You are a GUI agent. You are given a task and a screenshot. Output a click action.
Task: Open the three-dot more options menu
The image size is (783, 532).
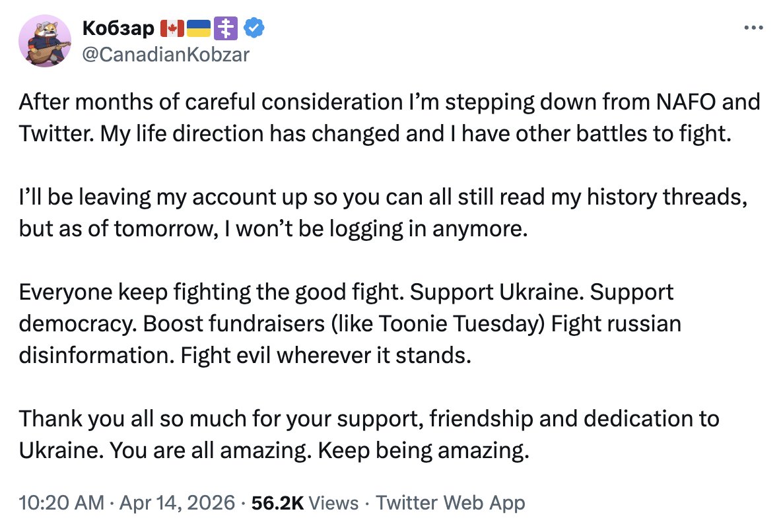753,28
